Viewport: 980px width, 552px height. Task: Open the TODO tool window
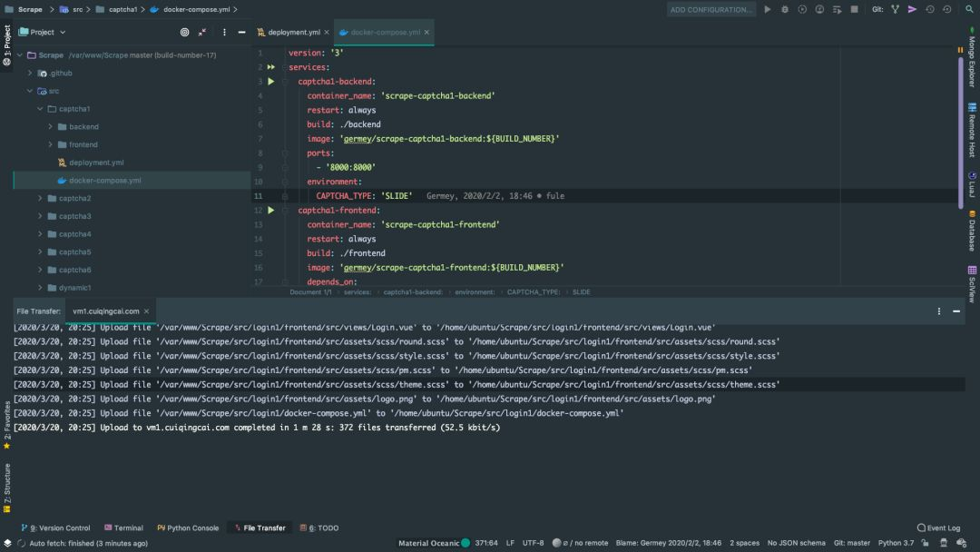click(x=319, y=527)
